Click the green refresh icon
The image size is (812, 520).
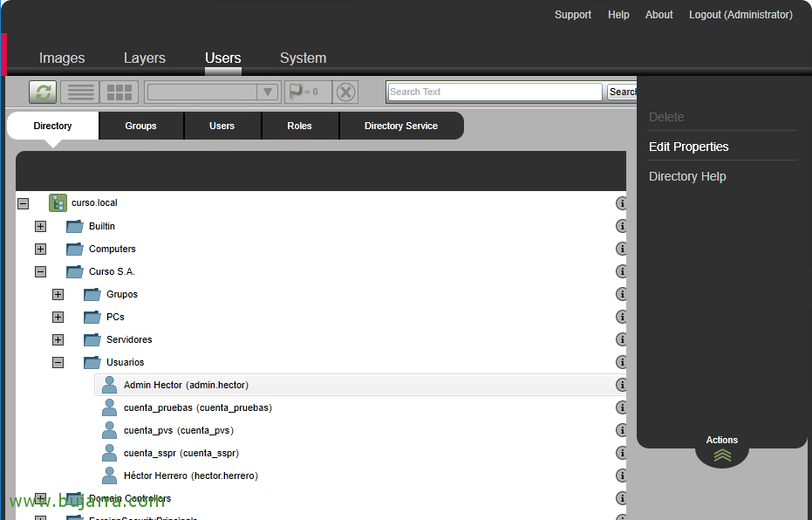coord(43,92)
